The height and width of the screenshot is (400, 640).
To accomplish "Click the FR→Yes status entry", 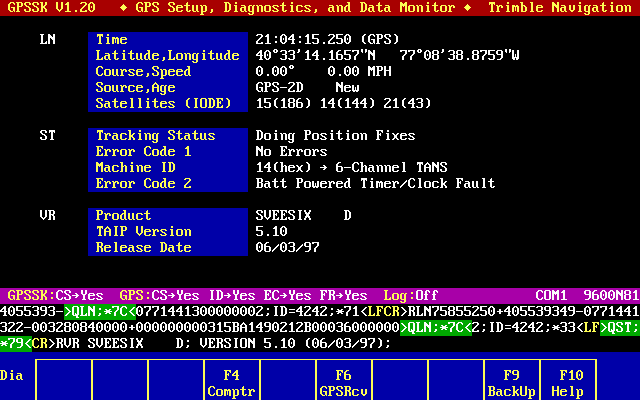I will point(343,296).
